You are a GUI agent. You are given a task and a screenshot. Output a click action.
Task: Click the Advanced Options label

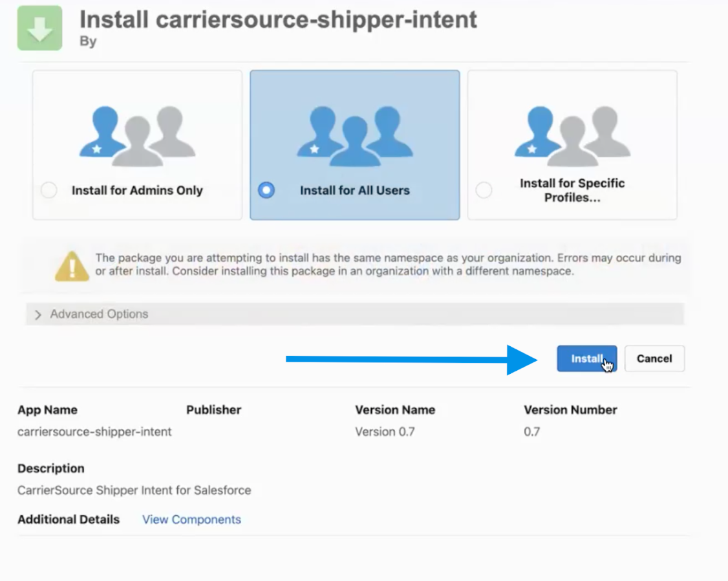pyautogui.click(x=99, y=314)
